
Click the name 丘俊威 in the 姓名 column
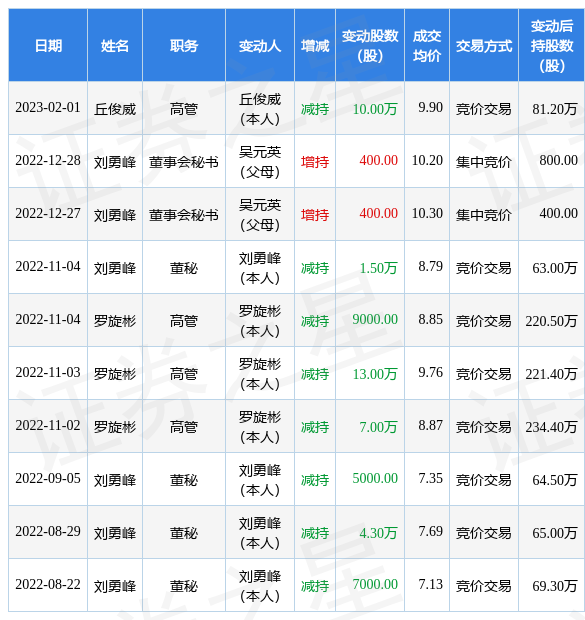click(x=115, y=109)
